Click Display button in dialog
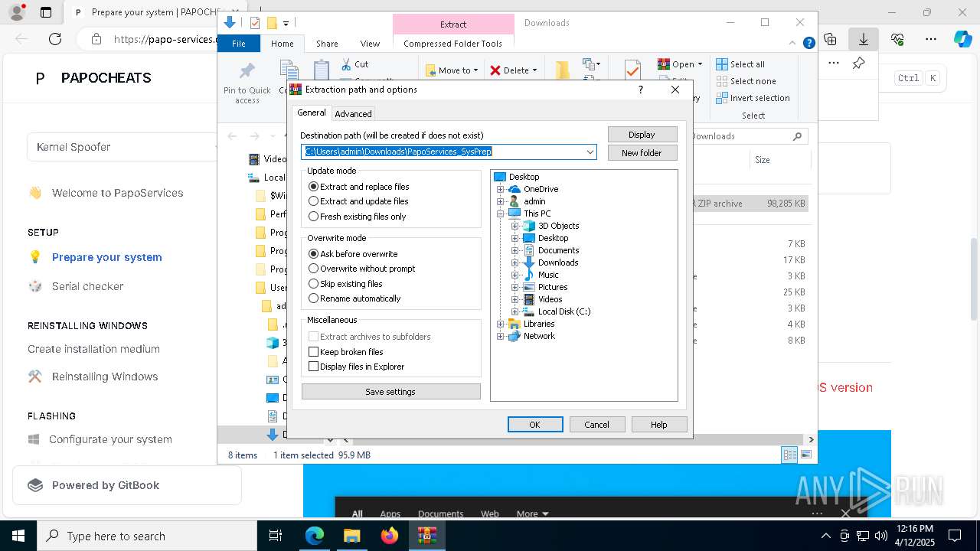The image size is (980, 551). (642, 135)
